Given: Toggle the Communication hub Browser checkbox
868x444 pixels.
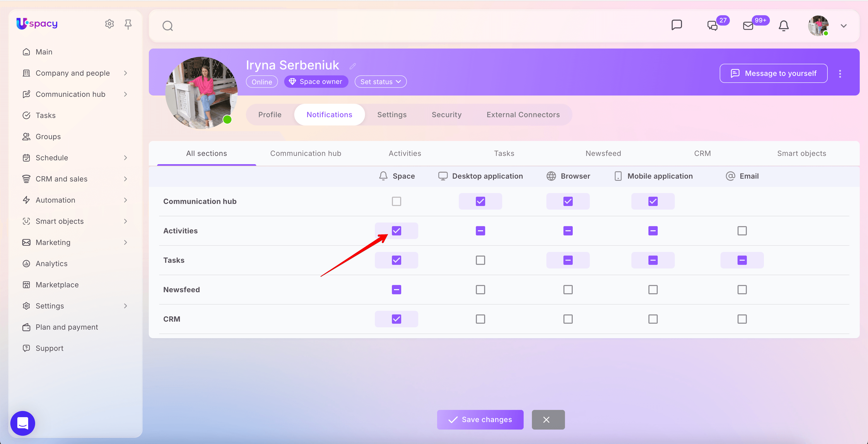Looking at the screenshot, I should coord(568,201).
